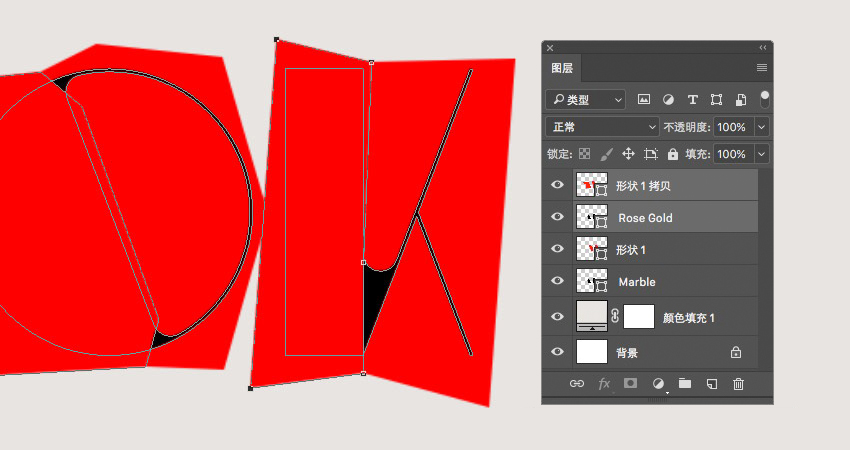The height and width of the screenshot is (450, 850).
Task: Lock artboard nesting icon
Action: [651, 154]
